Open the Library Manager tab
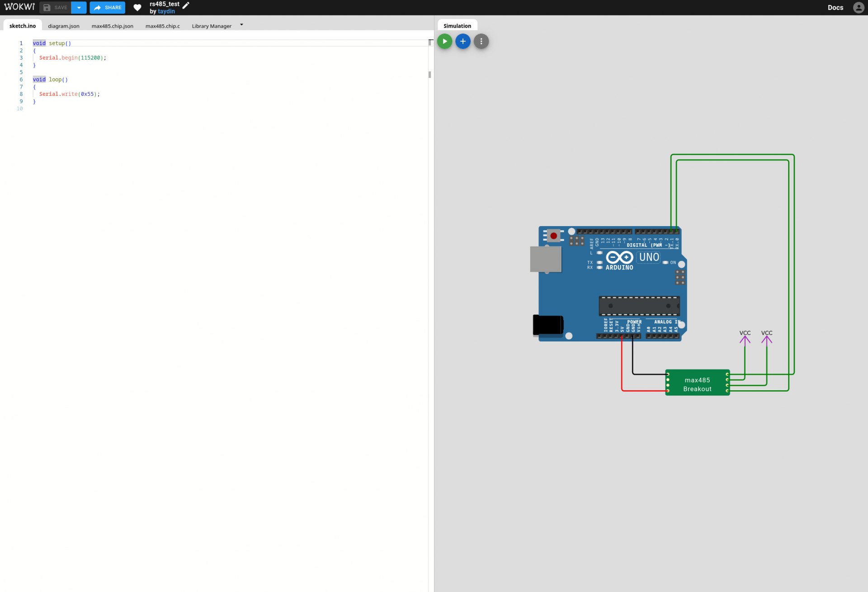The height and width of the screenshot is (592, 868). pos(212,26)
